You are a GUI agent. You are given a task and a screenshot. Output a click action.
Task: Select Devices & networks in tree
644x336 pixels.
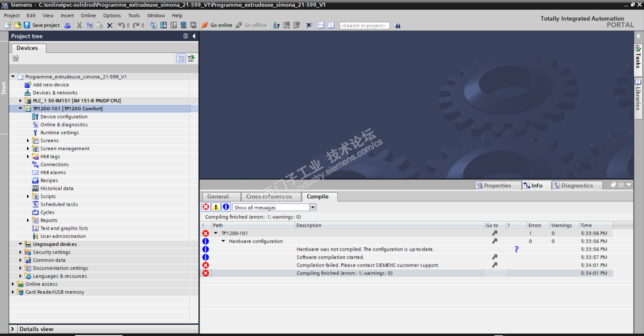(x=55, y=93)
